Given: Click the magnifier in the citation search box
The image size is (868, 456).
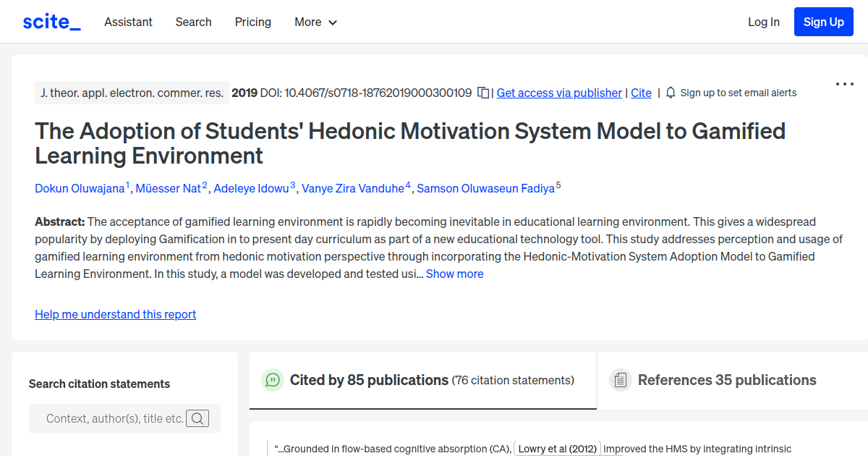Looking at the screenshot, I should point(197,418).
